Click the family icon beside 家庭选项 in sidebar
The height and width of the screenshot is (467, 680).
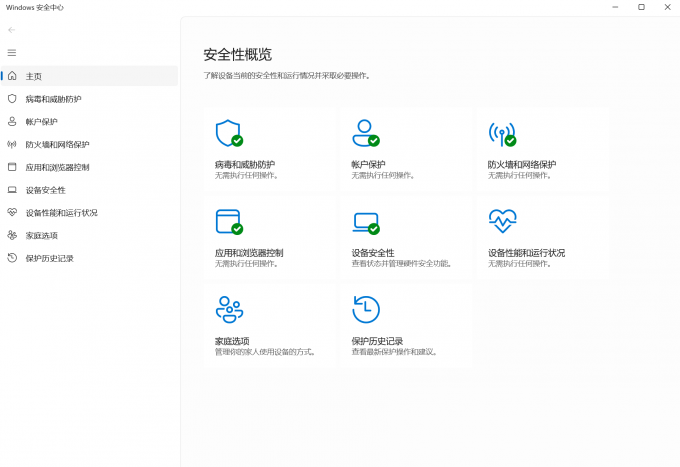click(x=12, y=235)
